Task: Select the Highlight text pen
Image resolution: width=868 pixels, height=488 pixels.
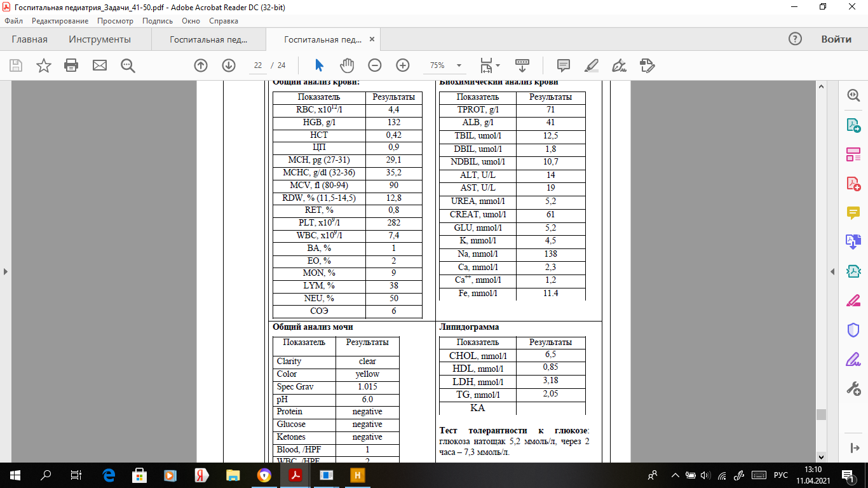Action: (x=592, y=65)
